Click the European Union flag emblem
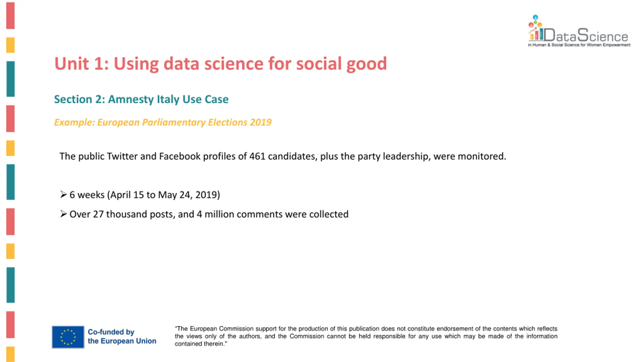644x362 pixels. [68, 337]
